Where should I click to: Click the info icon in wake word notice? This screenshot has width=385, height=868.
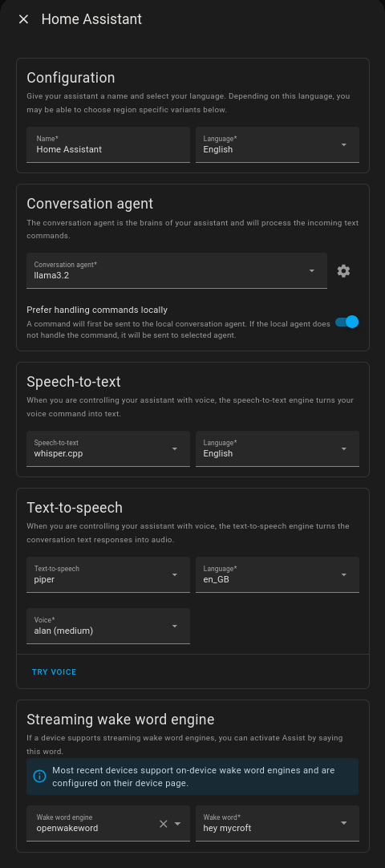pos(40,776)
